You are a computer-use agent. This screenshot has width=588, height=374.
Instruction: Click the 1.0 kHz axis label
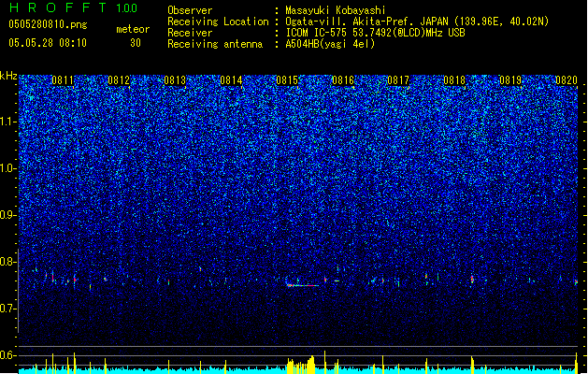click(x=7, y=168)
